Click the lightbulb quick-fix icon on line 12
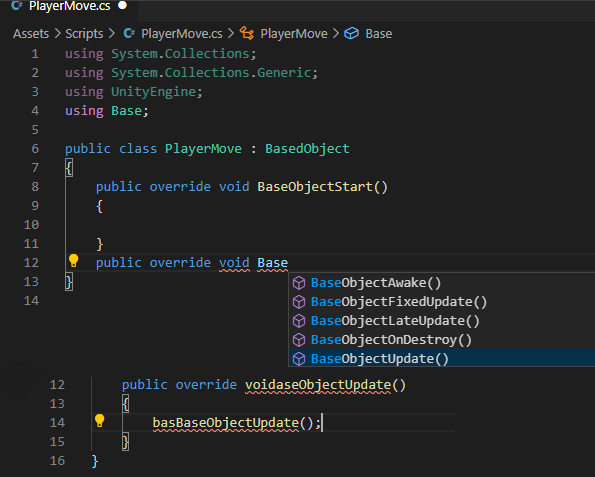Screen dimensions: 595x477 point(73,261)
